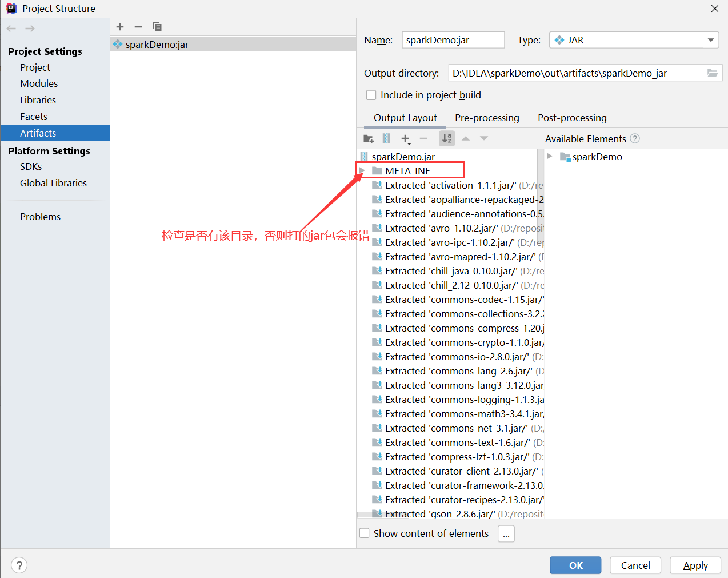728x578 pixels.
Task: Click the sparkDemo module folder icon
Action: coord(565,157)
